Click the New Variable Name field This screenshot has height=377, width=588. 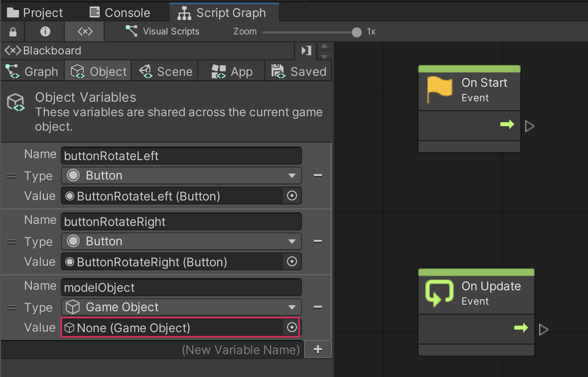[152, 350]
